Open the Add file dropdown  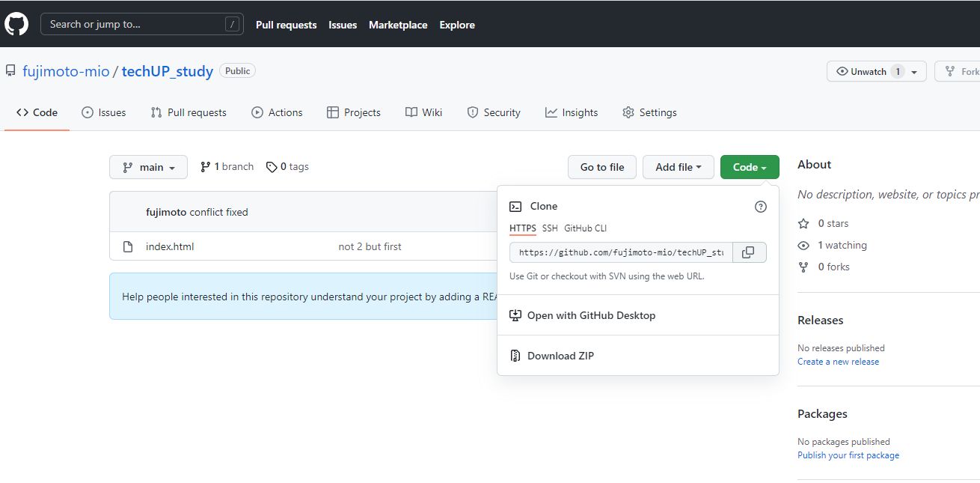click(678, 167)
